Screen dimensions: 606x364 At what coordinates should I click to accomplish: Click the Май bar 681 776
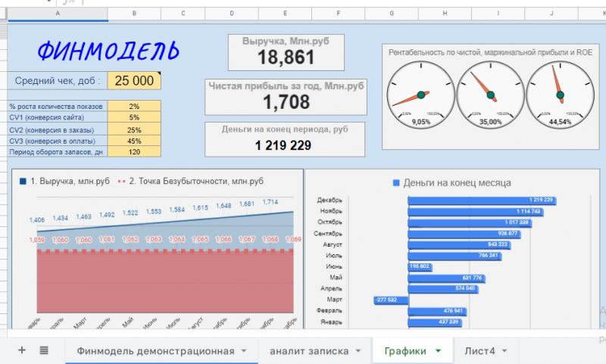tap(447, 278)
